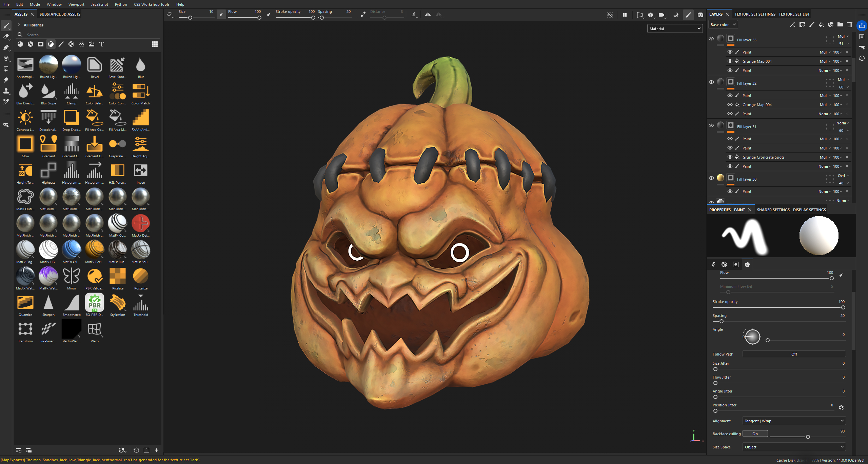868x464 pixels.
Task: Click the delete layer trash icon
Action: 849,25
